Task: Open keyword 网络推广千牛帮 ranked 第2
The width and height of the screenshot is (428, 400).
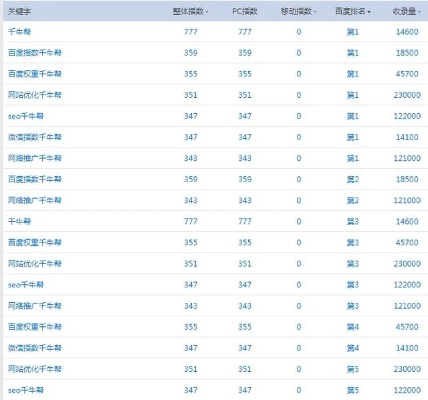Action: coord(35,200)
